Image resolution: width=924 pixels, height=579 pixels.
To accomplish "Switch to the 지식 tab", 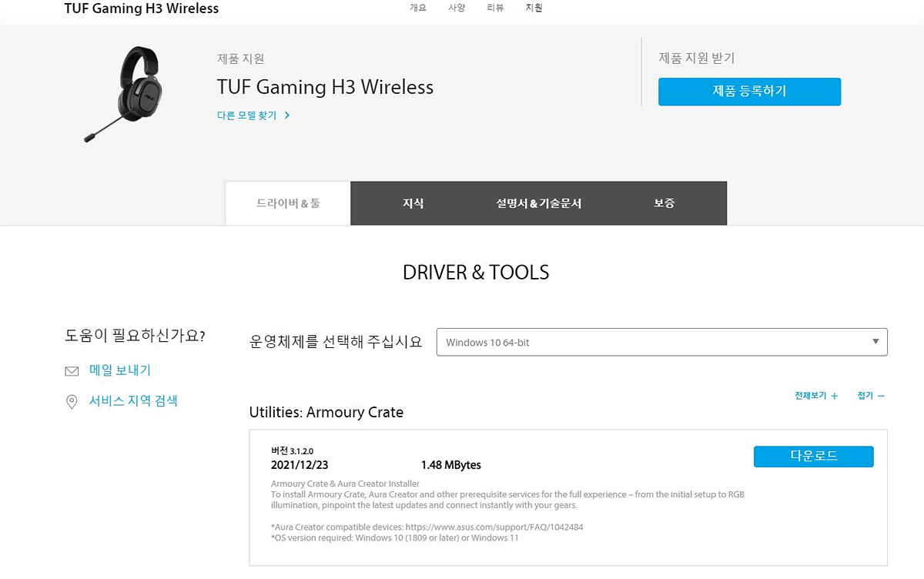I will (x=413, y=203).
